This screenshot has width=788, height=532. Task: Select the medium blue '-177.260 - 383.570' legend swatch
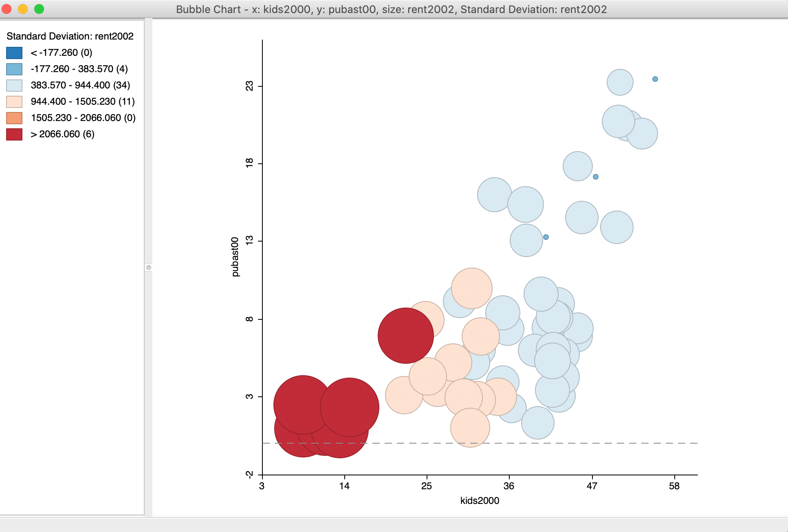(14, 69)
